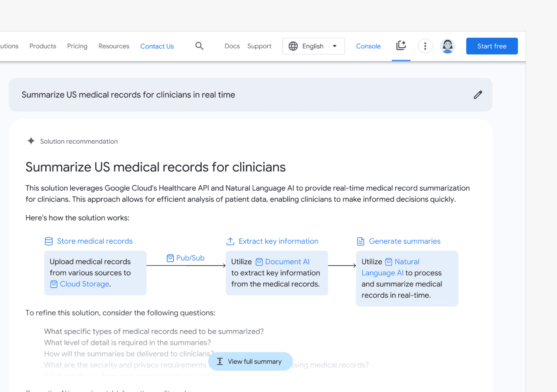Viewport: 557px width, 392px height.
Task: Open the three-dot more options menu
Action: click(x=425, y=46)
